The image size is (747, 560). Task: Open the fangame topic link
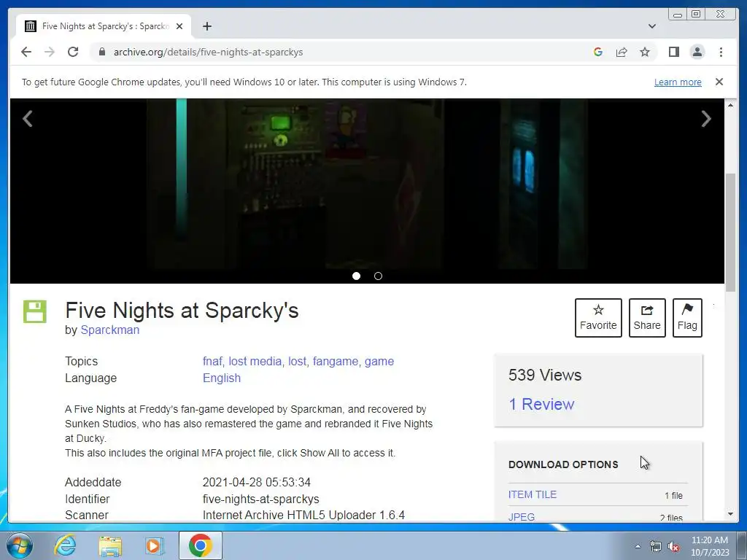(336, 362)
